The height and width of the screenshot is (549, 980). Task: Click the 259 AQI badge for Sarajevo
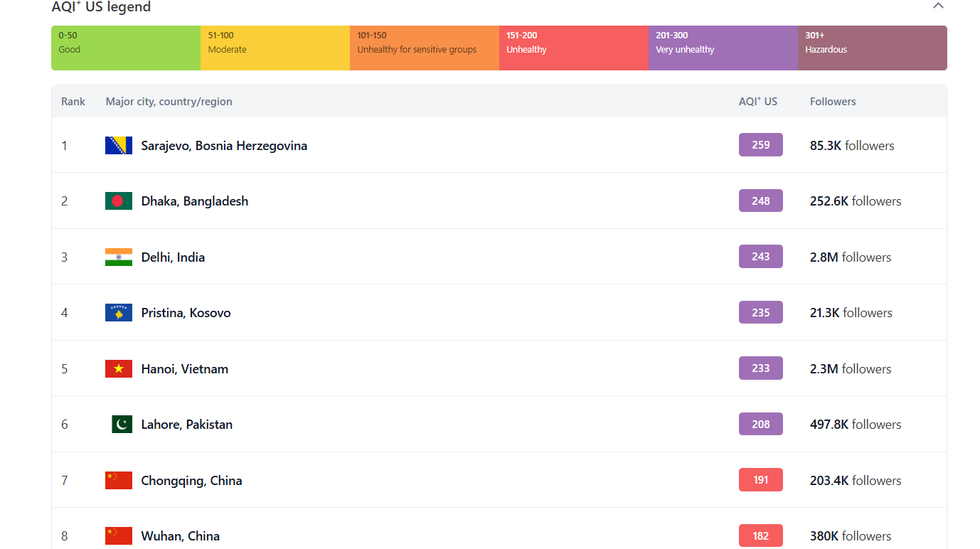tap(760, 145)
